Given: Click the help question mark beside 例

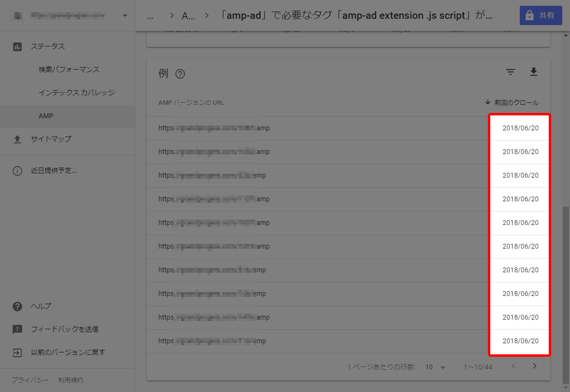Looking at the screenshot, I should tap(180, 74).
